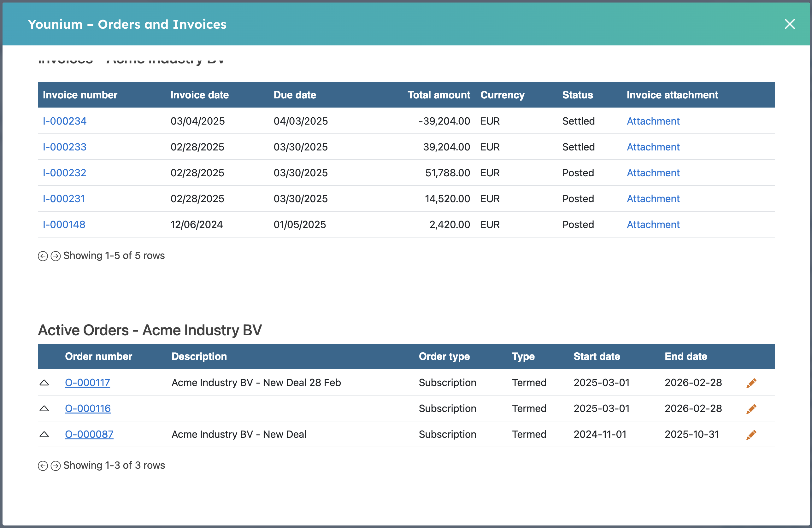Click the Invoice attachment column header

click(672, 95)
